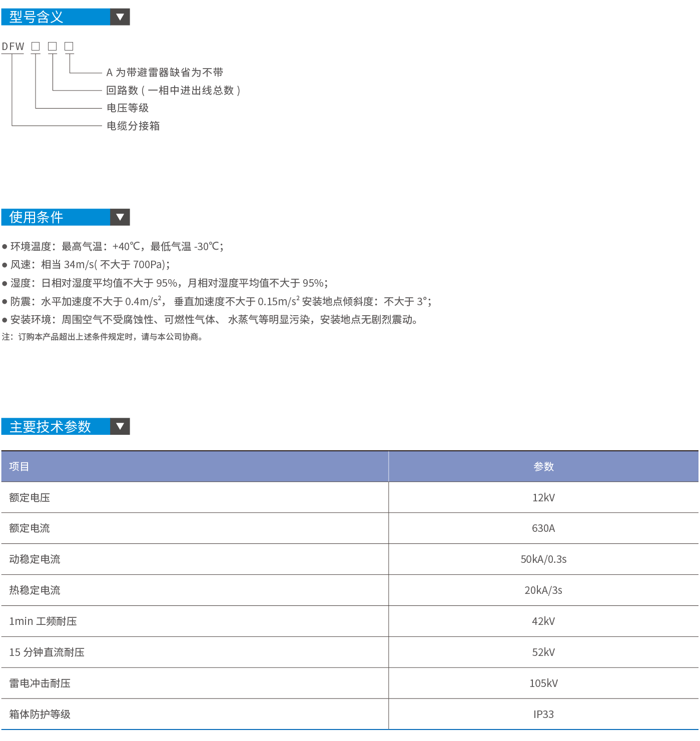Click the 参数 column header
The image size is (700, 741).
[x=543, y=467]
